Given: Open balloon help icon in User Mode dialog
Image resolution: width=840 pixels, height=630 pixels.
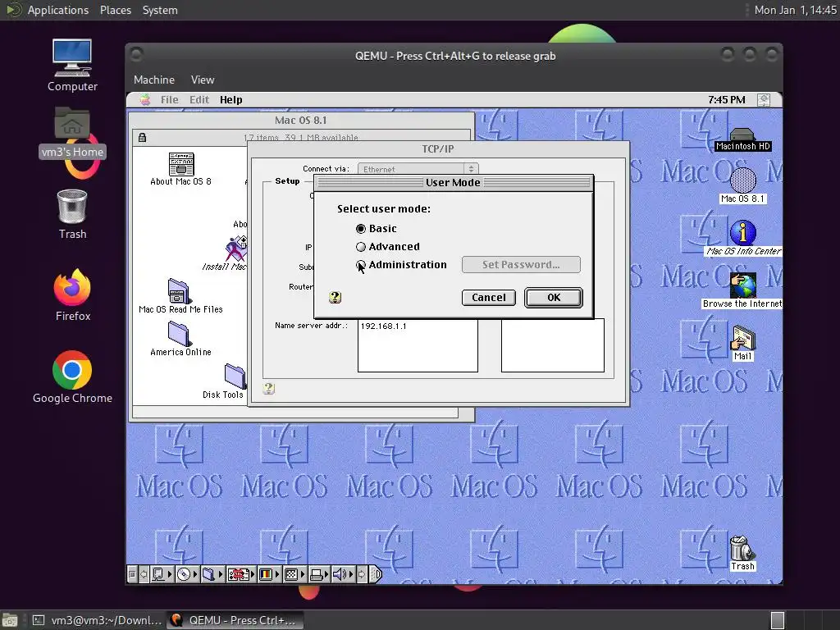Looking at the screenshot, I should point(336,297).
